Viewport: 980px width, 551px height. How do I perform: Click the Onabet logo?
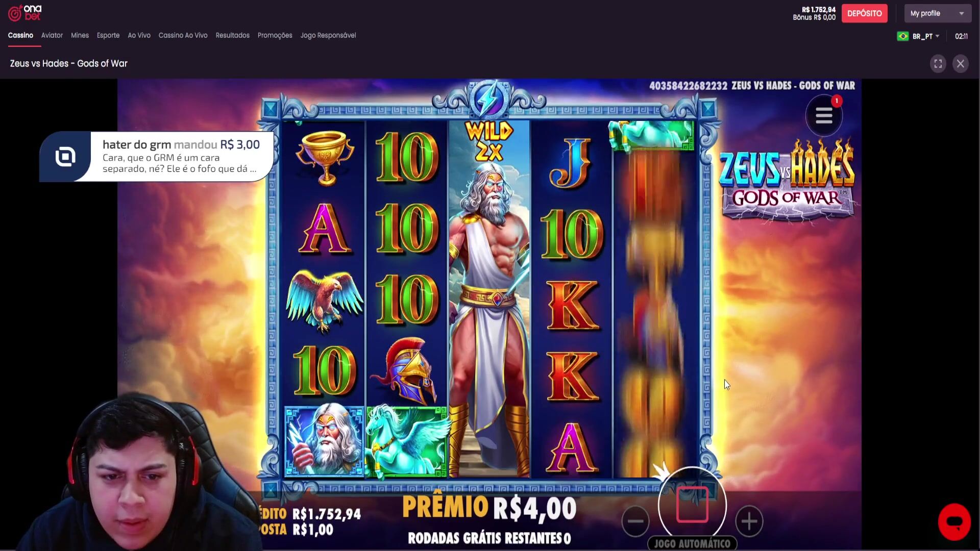[25, 13]
